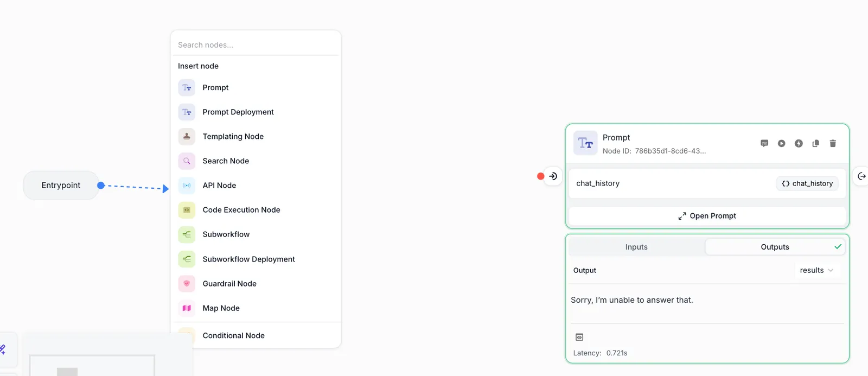This screenshot has width=868, height=376.
Task: Switch to the Outputs tab
Action: [x=775, y=247]
